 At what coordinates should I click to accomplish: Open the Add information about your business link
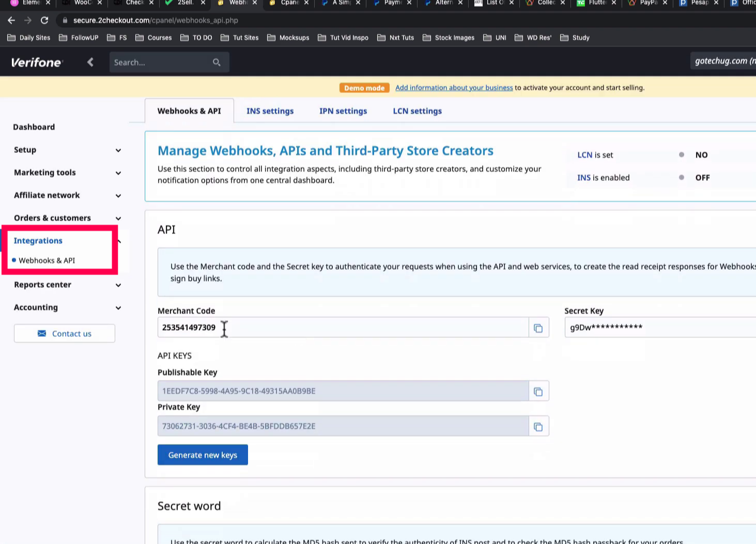pyautogui.click(x=454, y=88)
